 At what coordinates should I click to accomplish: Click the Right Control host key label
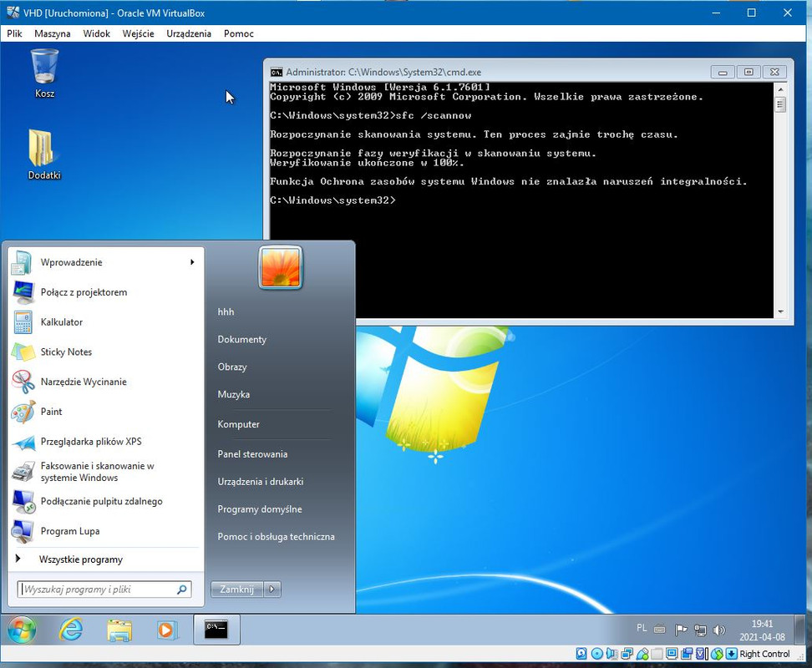pos(764,654)
